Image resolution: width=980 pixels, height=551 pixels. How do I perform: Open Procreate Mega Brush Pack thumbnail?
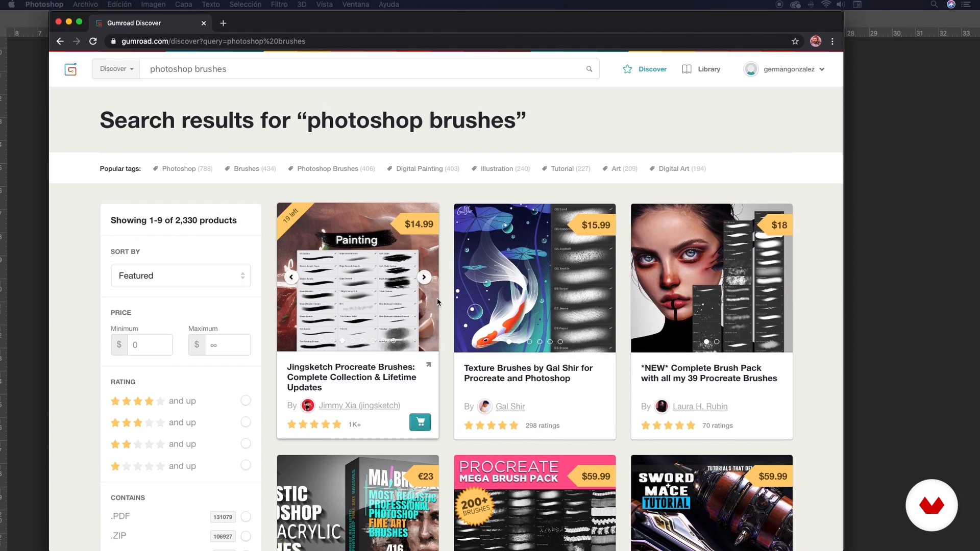click(x=534, y=503)
